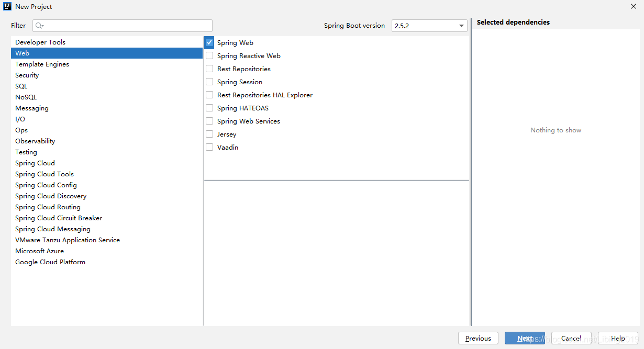Tick the Vaadin checkbox
This screenshot has width=644, height=349.
pyautogui.click(x=209, y=147)
